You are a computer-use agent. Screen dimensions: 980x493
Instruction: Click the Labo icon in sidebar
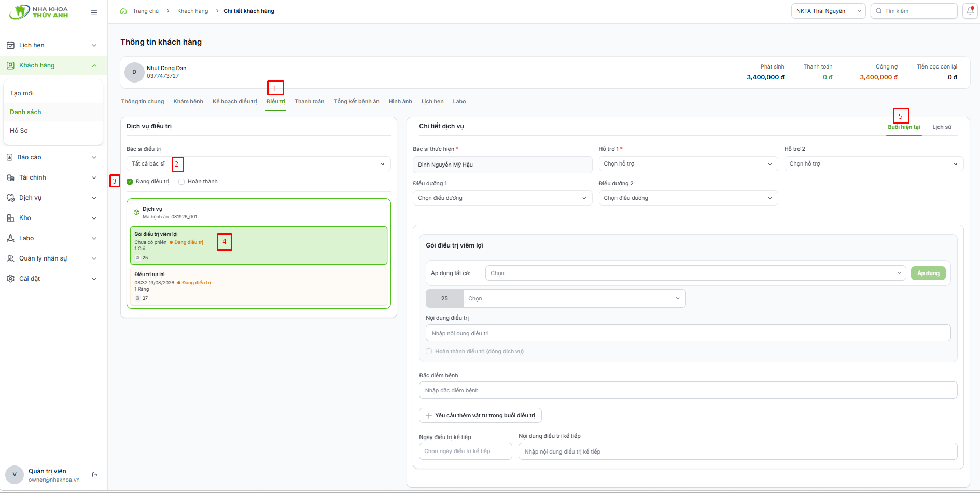[10, 238]
